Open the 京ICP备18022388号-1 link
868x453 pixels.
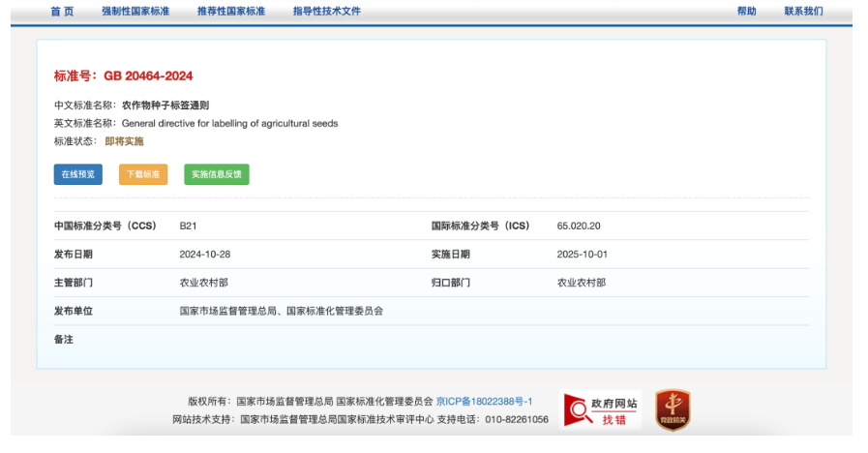pyautogui.click(x=484, y=401)
